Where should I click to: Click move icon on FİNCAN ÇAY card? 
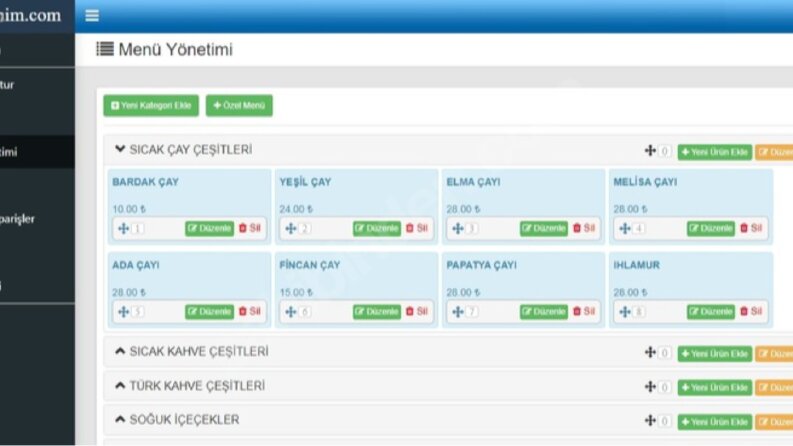[291, 312]
